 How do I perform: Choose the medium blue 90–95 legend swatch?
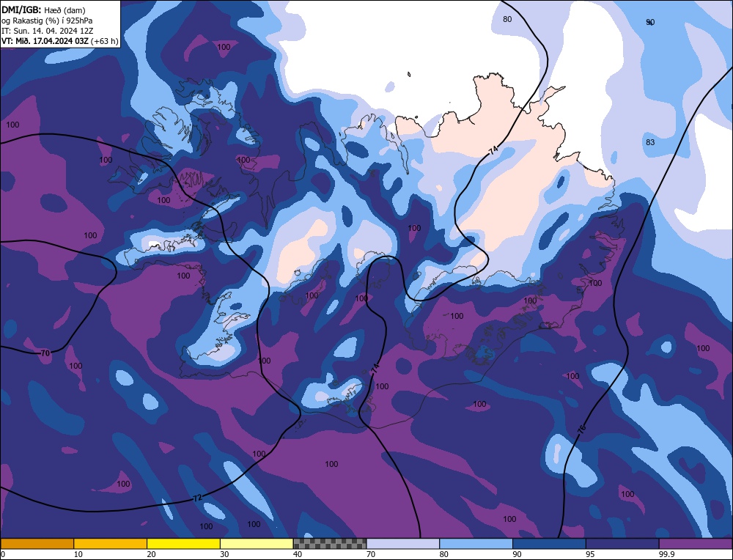(x=549, y=543)
